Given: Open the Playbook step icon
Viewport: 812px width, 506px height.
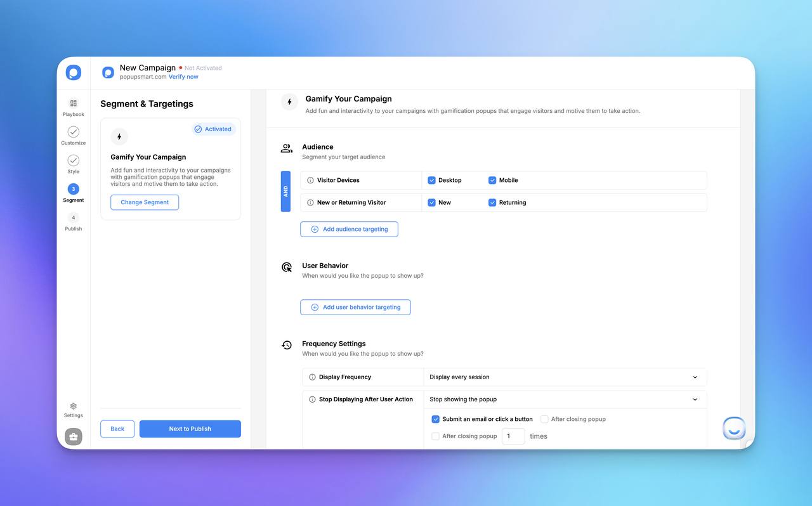Looking at the screenshot, I should (74, 103).
